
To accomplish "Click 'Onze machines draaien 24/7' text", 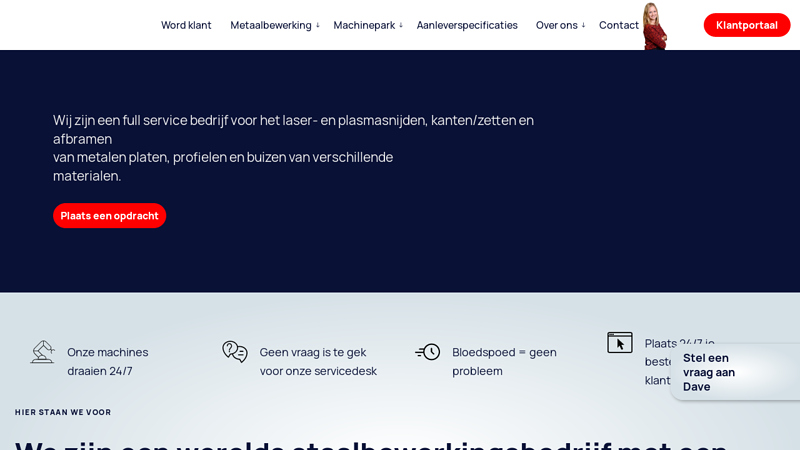I will pos(108,361).
